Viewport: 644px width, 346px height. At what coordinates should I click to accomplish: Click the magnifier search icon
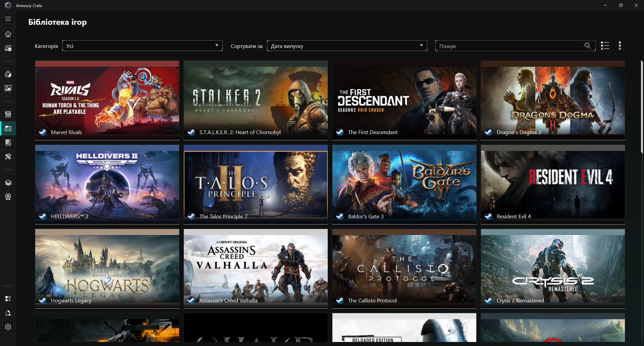click(x=587, y=46)
